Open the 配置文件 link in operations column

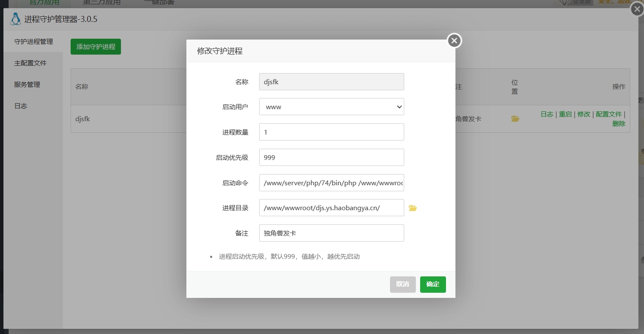pyautogui.click(x=609, y=114)
